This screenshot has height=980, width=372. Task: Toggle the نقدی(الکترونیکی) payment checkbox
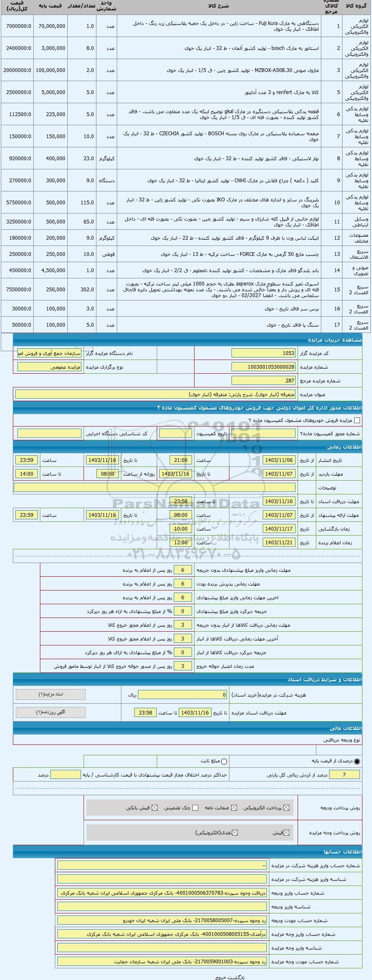(235, 833)
